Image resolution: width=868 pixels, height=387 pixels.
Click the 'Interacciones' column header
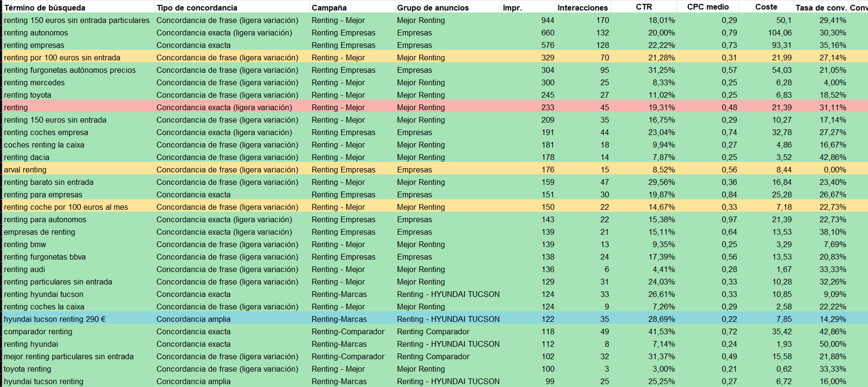tap(583, 8)
